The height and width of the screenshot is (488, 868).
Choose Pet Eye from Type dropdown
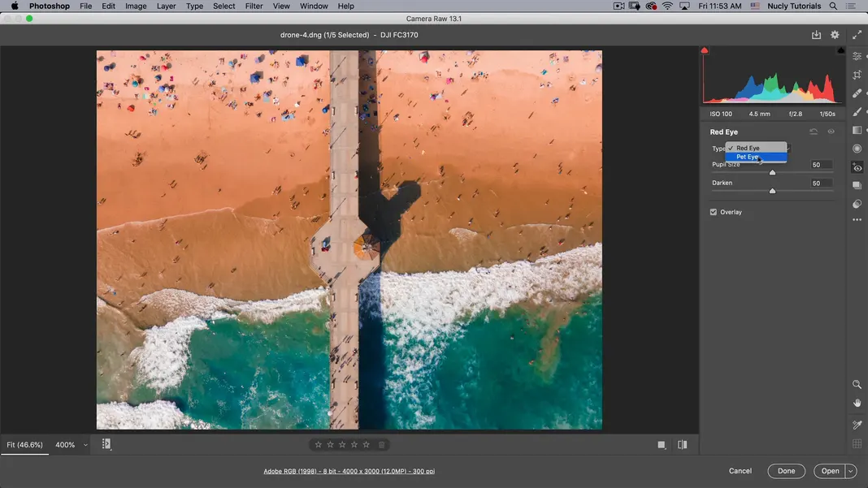(748, 157)
